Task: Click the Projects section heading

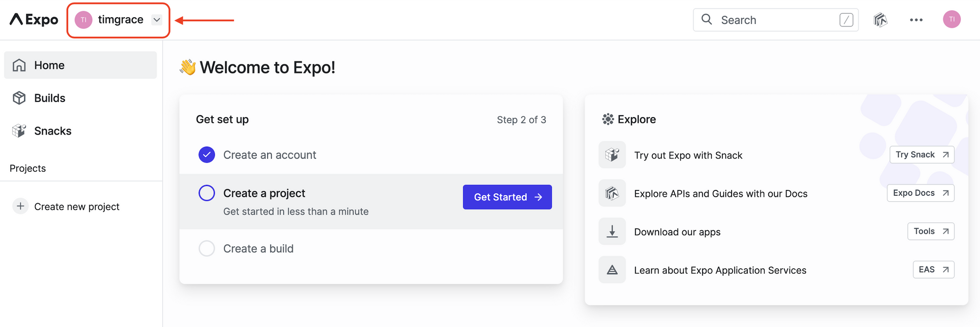Action: [x=28, y=168]
